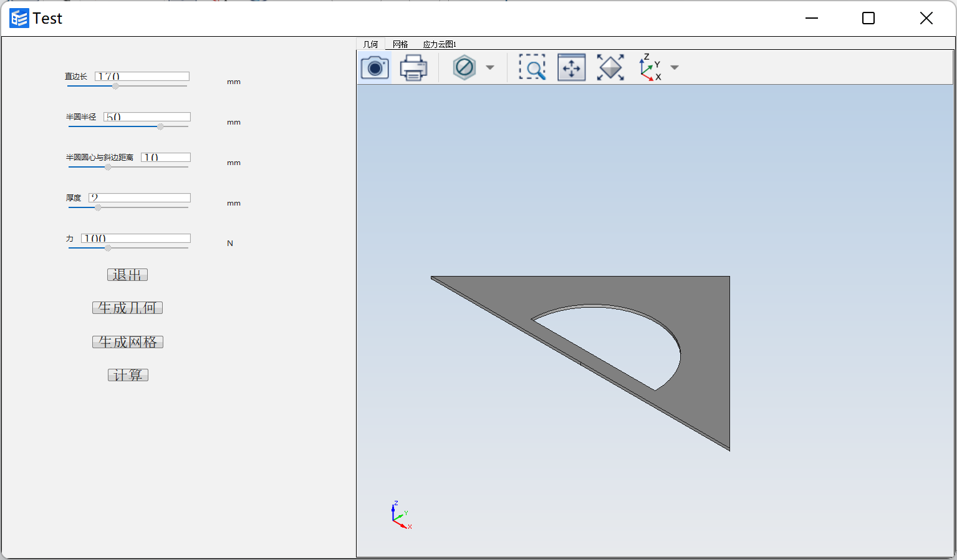
Task: Click the 厚度 slider handle
Action: tap(98, 207)
